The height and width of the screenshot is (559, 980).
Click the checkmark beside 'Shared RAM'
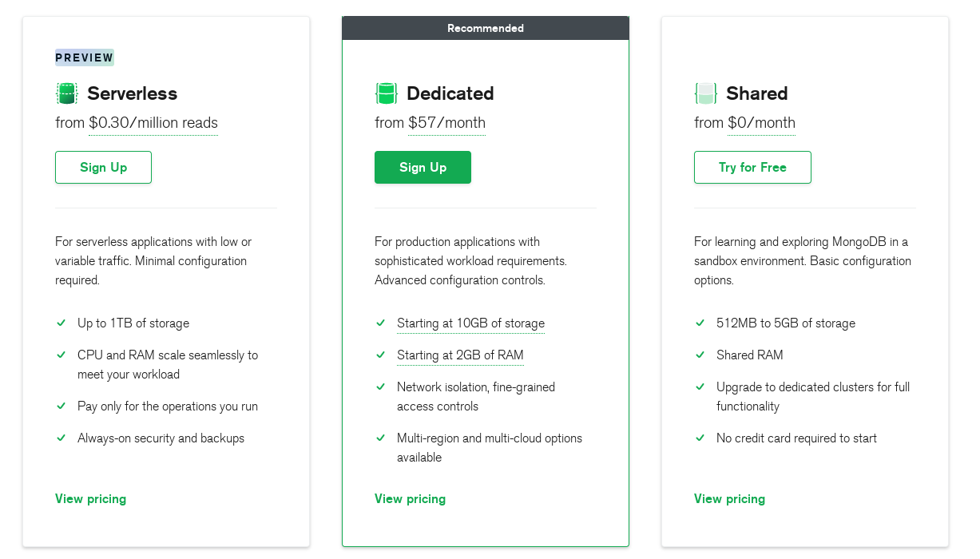click(700, 355)
